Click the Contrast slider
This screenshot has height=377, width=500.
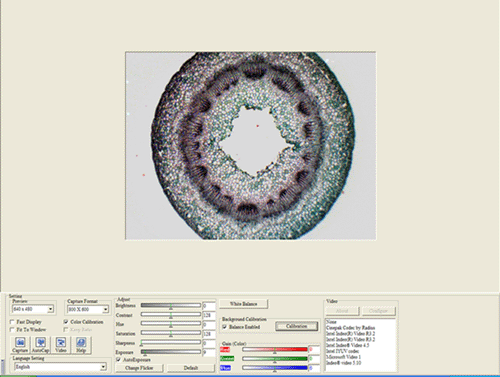click(171, 315)
